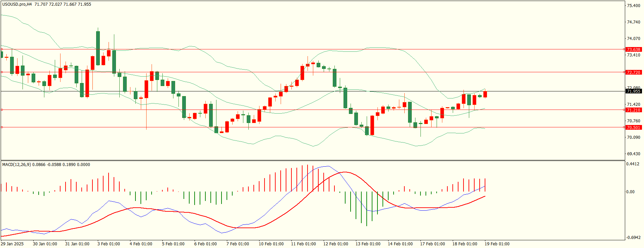
Task: Select the MACD(12,26,9) indicator label
Action: click(16, 165)
